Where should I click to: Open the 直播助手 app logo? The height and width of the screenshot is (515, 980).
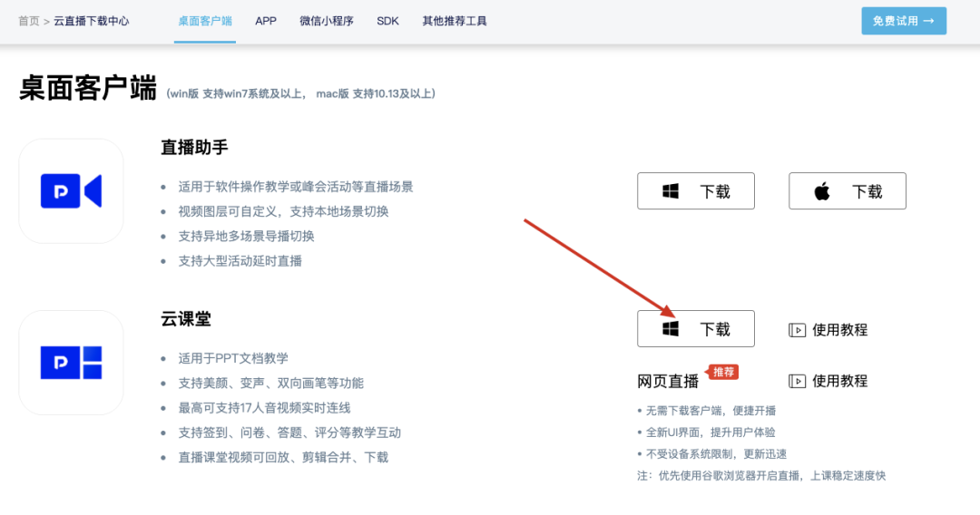(71, 191)
